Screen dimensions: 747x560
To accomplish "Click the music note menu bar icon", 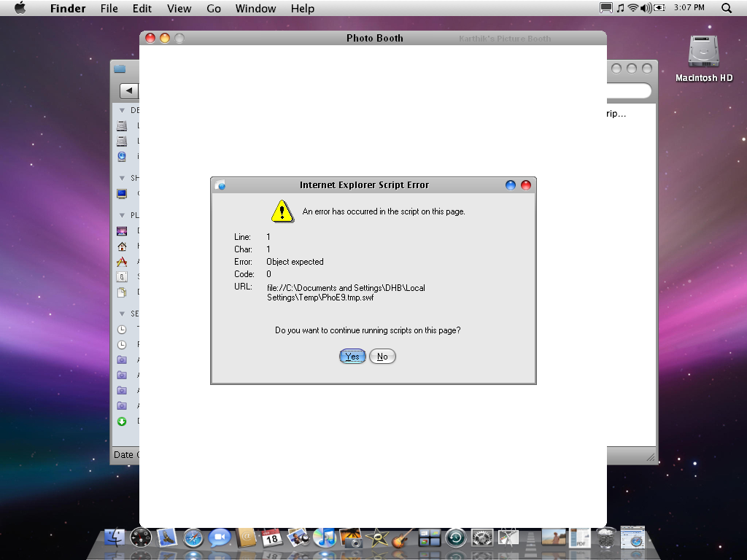I will 620,7.
